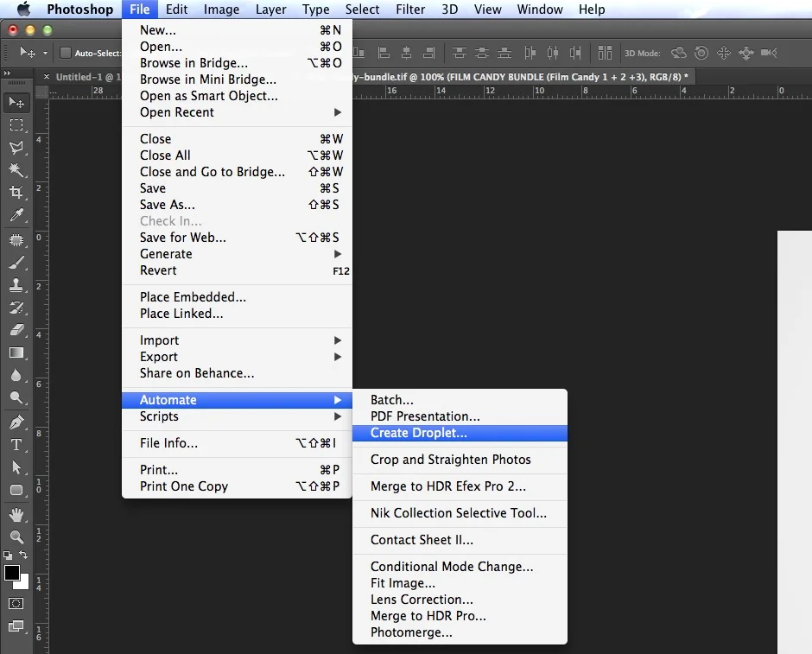The image size is (812, 654).
Task: Open the Photoshop application menu
Action: [79, 10]
